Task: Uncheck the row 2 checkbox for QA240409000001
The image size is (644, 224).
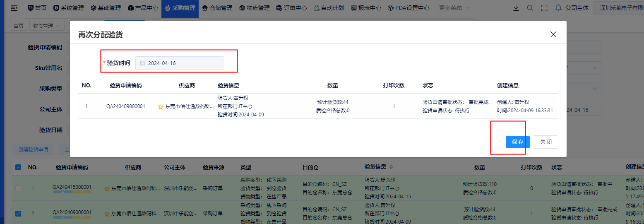Action: [x=18, y=214]
